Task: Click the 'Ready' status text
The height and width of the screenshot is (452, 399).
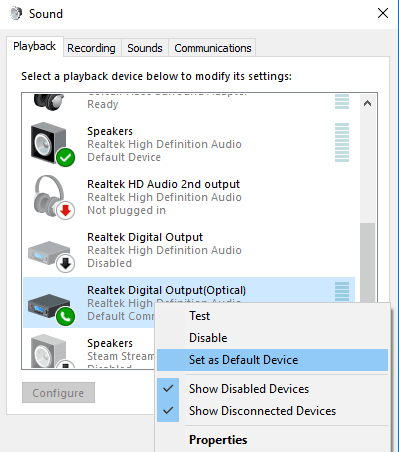Action: pos(103,104)
